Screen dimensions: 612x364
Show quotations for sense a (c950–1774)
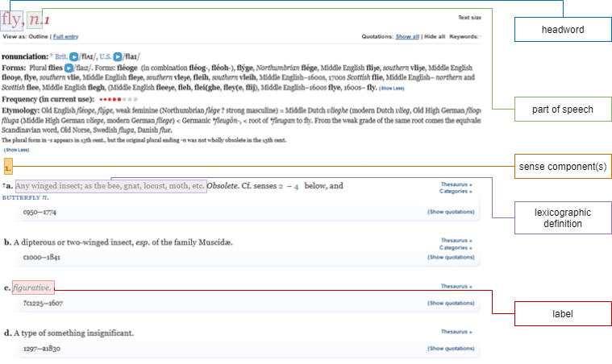(451, 212)
